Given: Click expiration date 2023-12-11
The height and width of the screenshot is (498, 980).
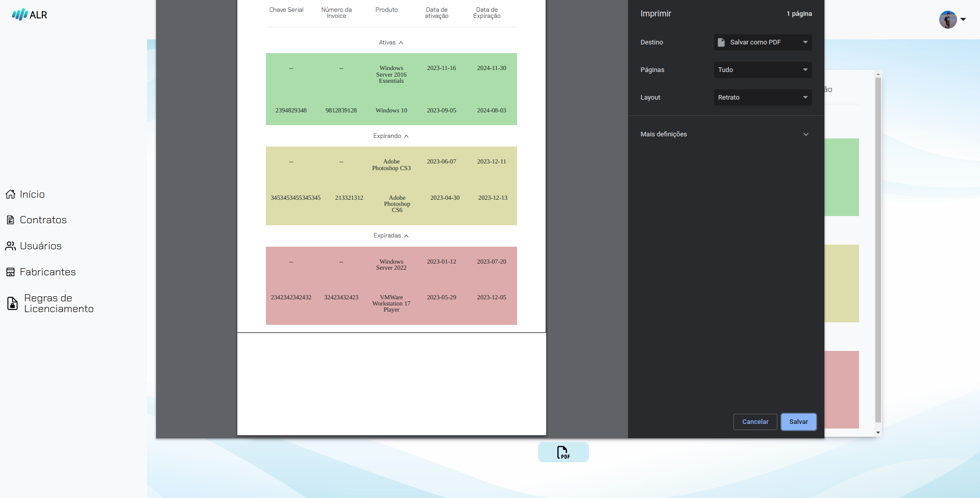Looking at the screenshot, I should click(x=492, y=161).
